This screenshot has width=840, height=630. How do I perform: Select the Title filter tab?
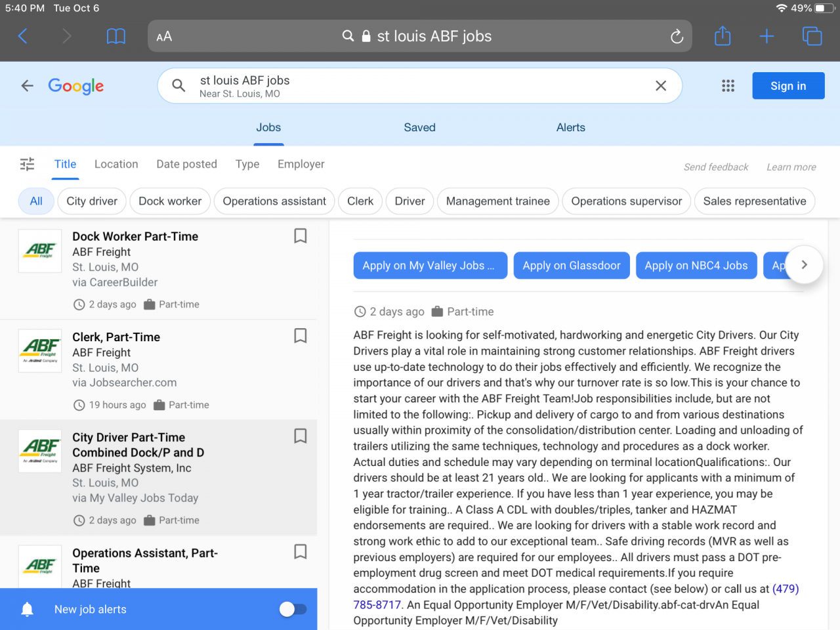[x=65, y=164]
